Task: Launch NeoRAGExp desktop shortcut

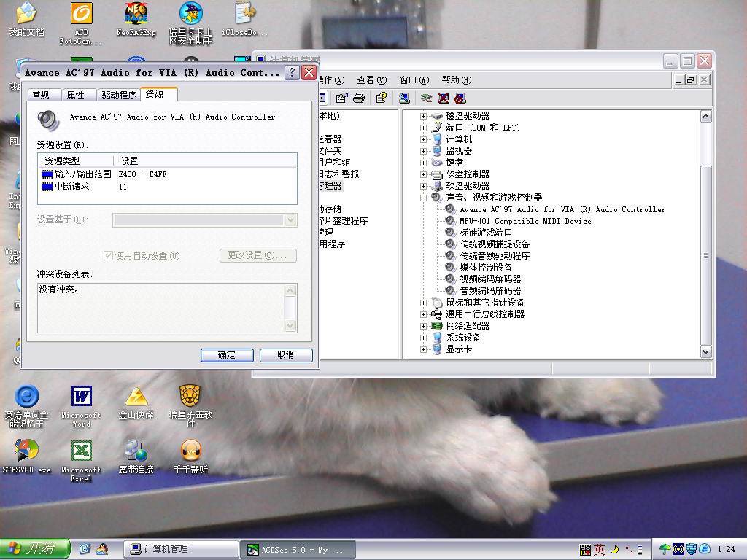Action: click(136, 19)
